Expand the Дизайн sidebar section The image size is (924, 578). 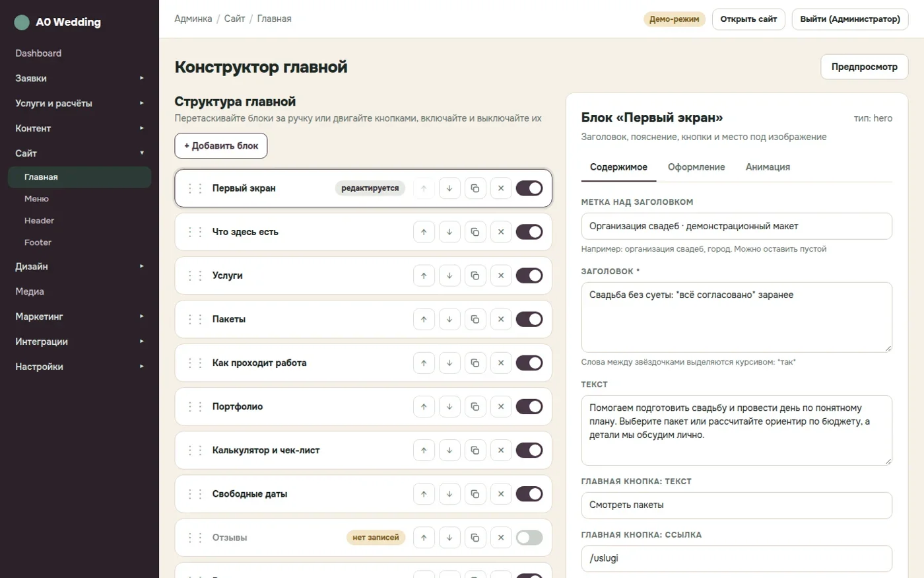[x=79, y=266]
